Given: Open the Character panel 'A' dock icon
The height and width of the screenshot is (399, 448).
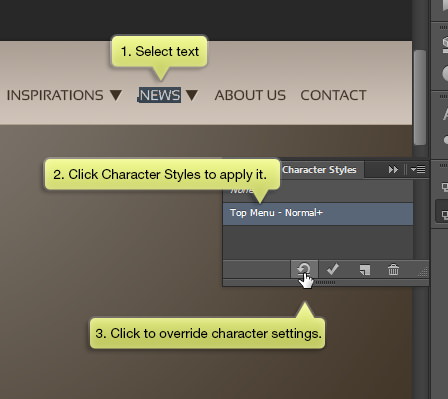Looking at the screenshot, I should tap(445, 114).
